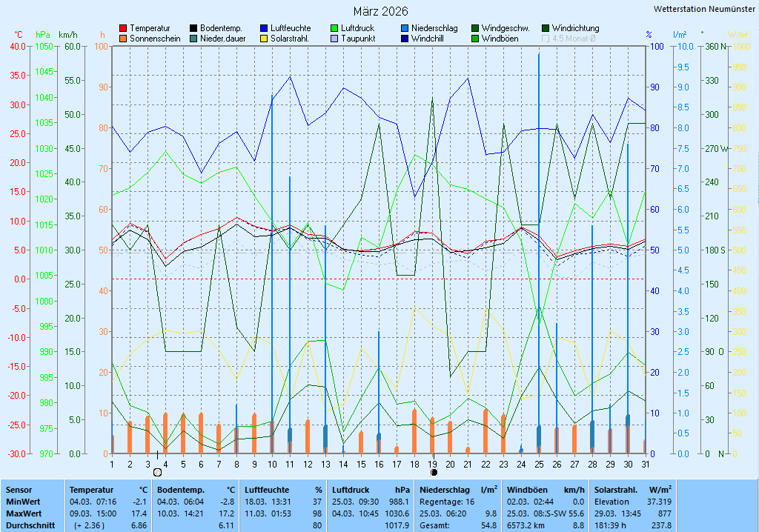Click the orange Sonnenschein legend swatch
The width and height of the screenshot is (759, 532).
123,39
